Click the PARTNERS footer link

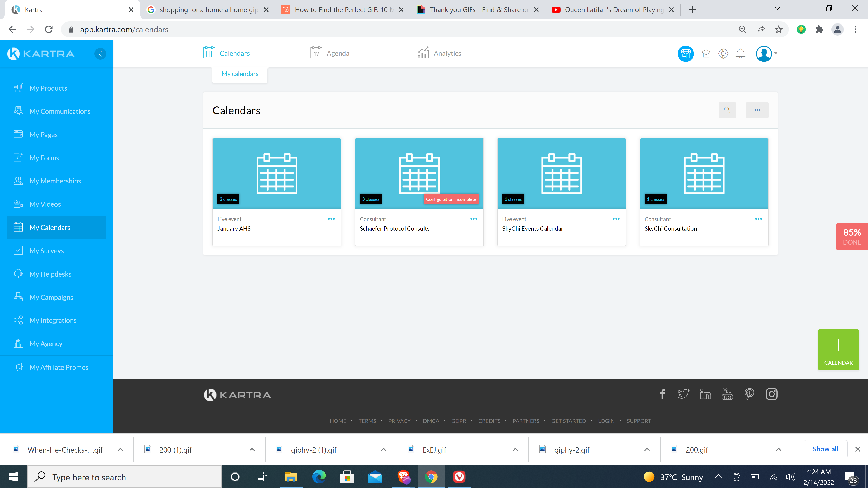[526, 421]
